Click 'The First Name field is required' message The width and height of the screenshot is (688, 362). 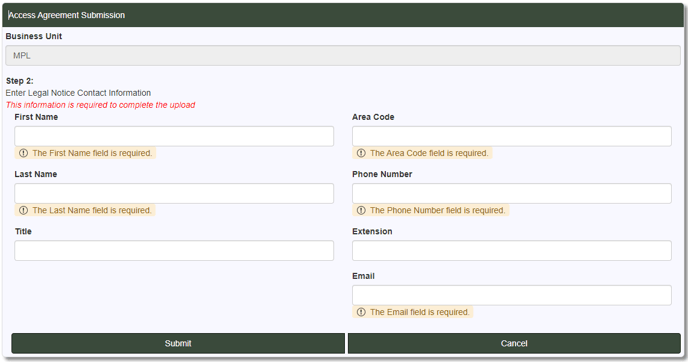(x=92, y=153)
